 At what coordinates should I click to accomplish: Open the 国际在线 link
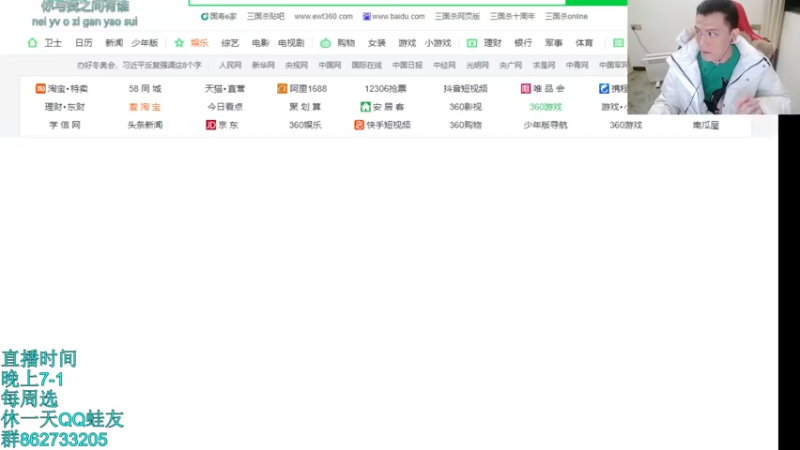[366, 65]
